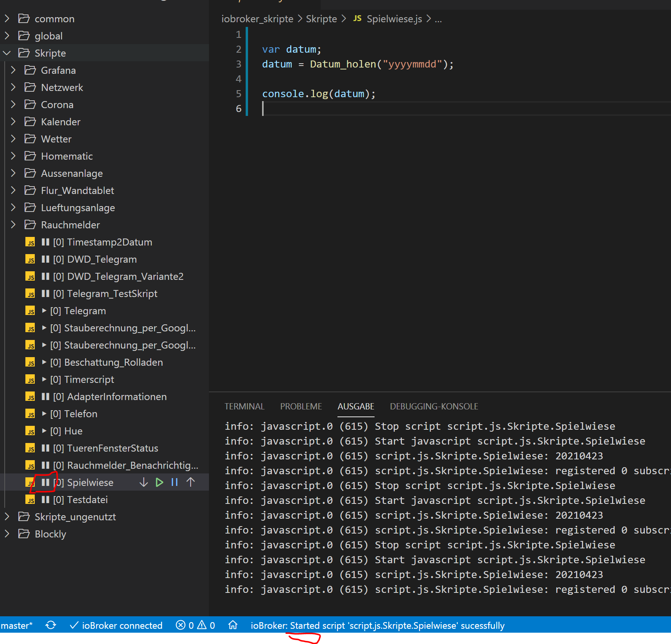Download Spielwiese using the down arrow icon

pos(143,482)
